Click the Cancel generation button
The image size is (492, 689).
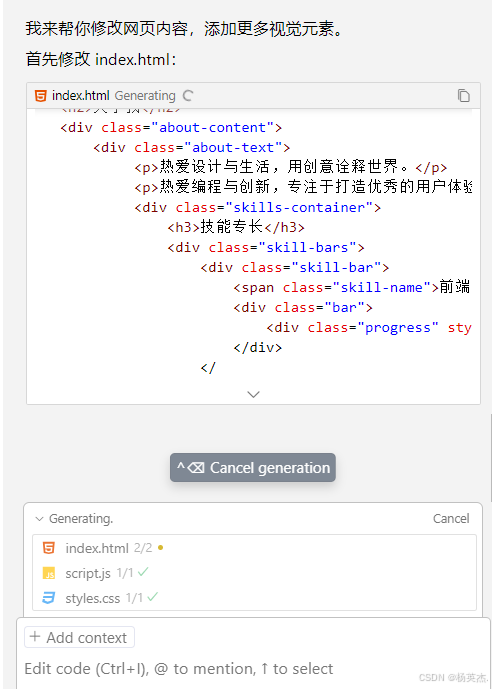click(253, 468)
